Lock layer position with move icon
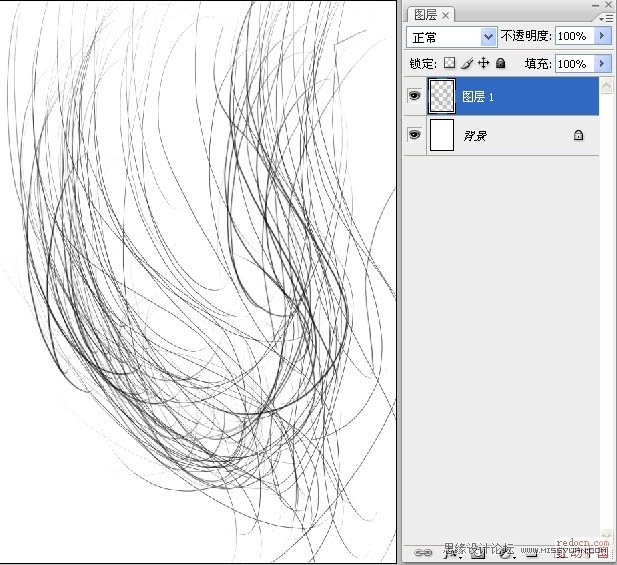Image resolution: width=617 pixels, height=565 pixels. coord(484,63)
